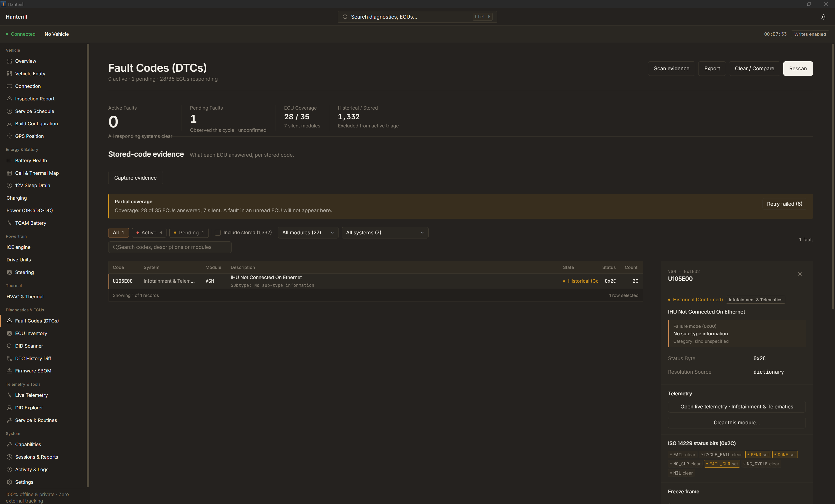Focus the Search diagnostics, ECUs field
This screenshot has height=504, width=835.
coord(417,17)
